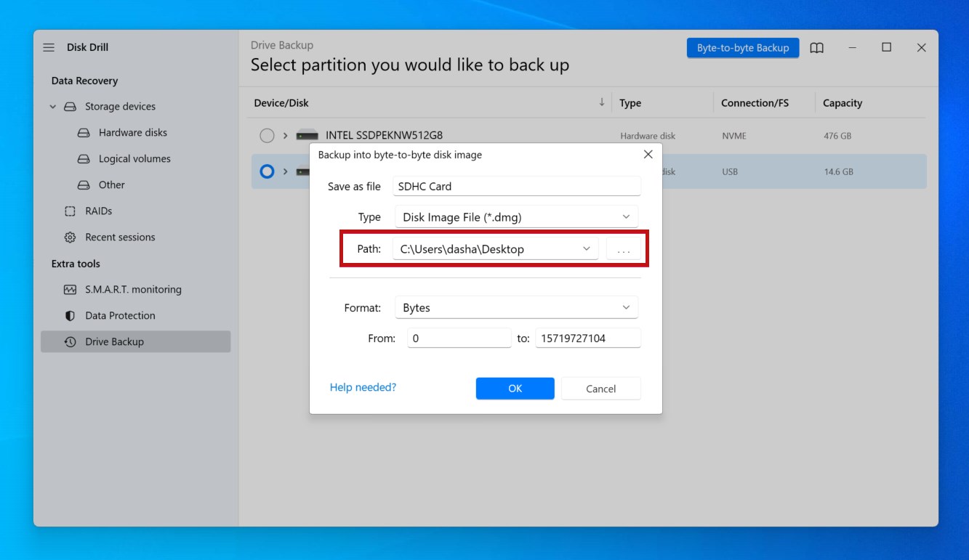969x560 pixels.
Task: Click the Hardware disks drive icon
Action: pyautogui.click(x=84, y=133)
